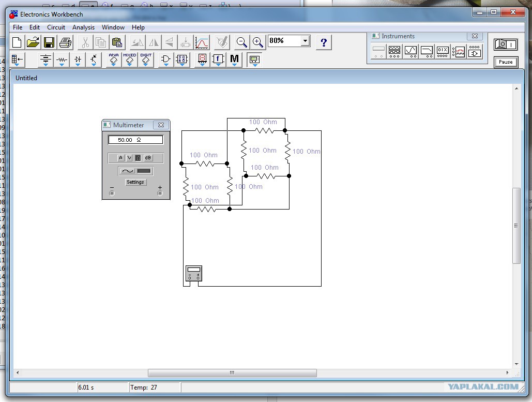
Task: Expand the Digital flip-flop parts bin
Action: pyautogui.click(x=182, y=60)
